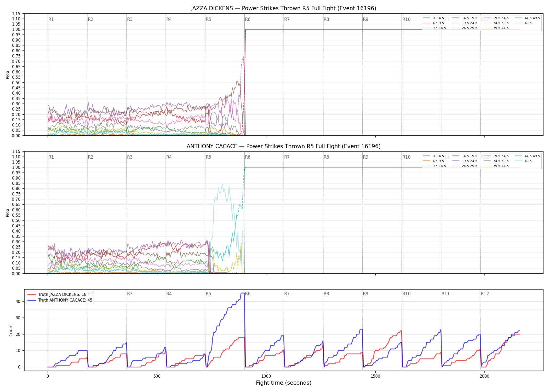This screenshot has width=549, height=392.
Task: Click x-axis tick label '1500'
Action: tap(375, 376)
